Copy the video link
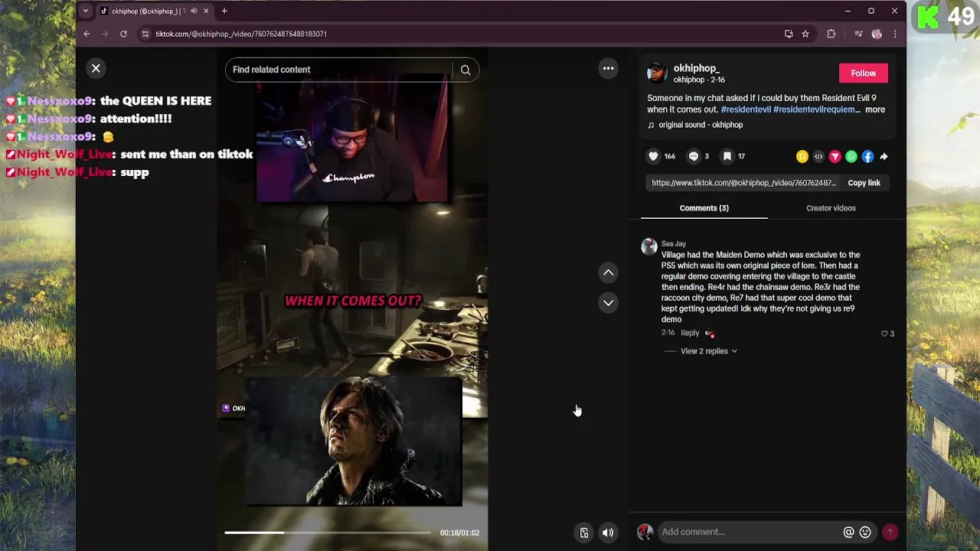 (864, 183)
